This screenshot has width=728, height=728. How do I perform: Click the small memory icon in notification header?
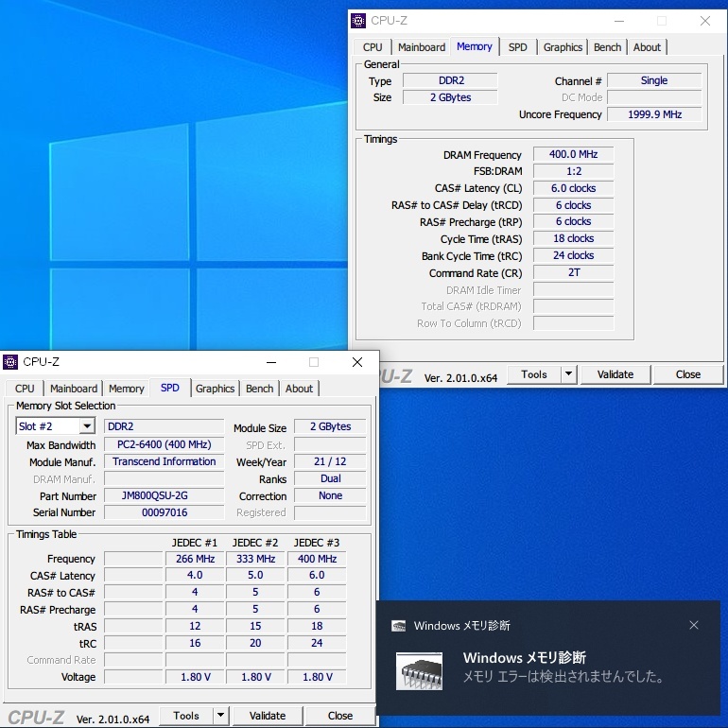399,626
